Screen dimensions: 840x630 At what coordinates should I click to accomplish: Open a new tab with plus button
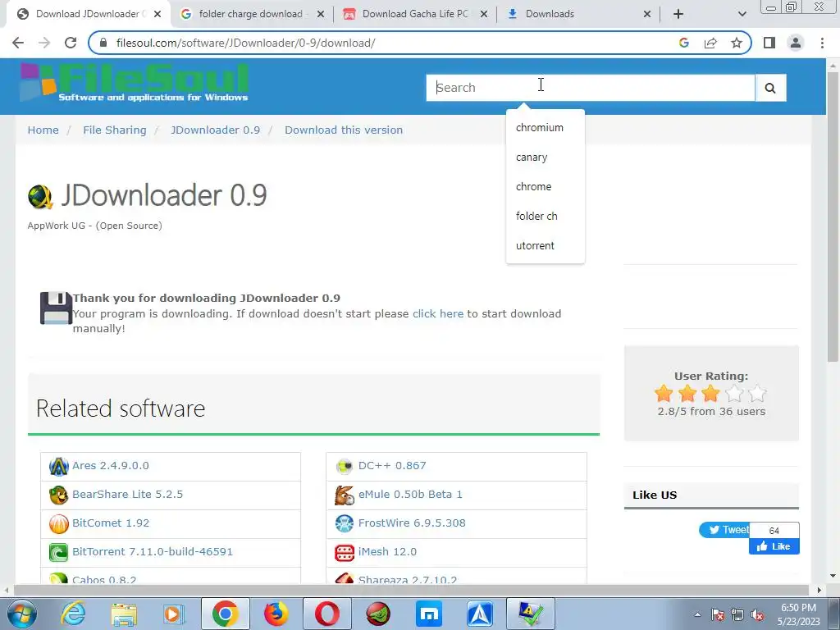678,14
